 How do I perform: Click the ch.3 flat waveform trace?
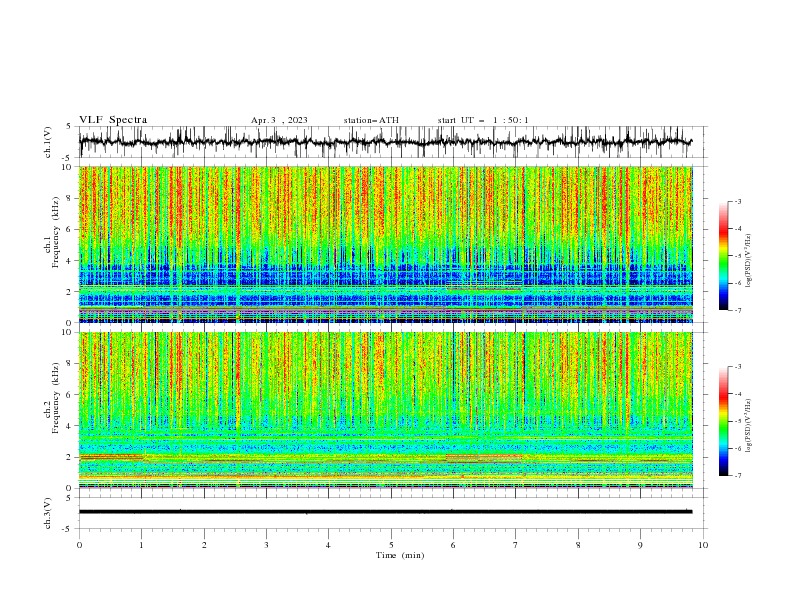click(x=385, y=512)
